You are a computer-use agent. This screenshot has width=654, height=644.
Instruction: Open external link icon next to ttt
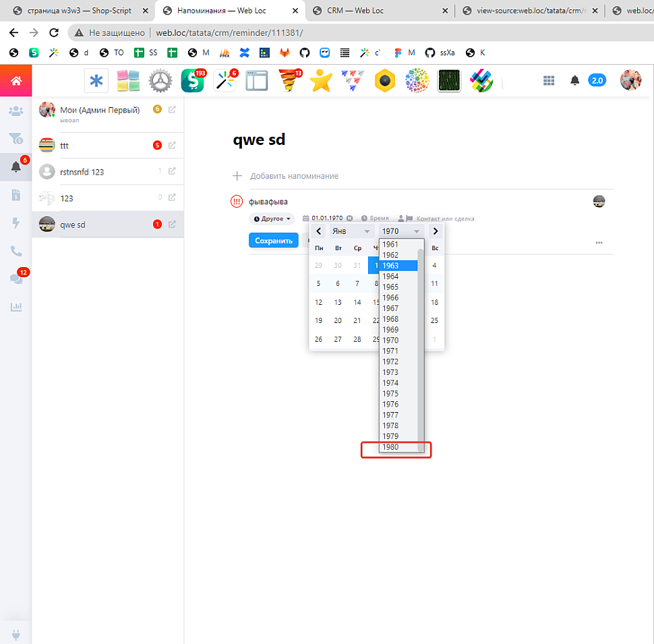click(172, 145)
